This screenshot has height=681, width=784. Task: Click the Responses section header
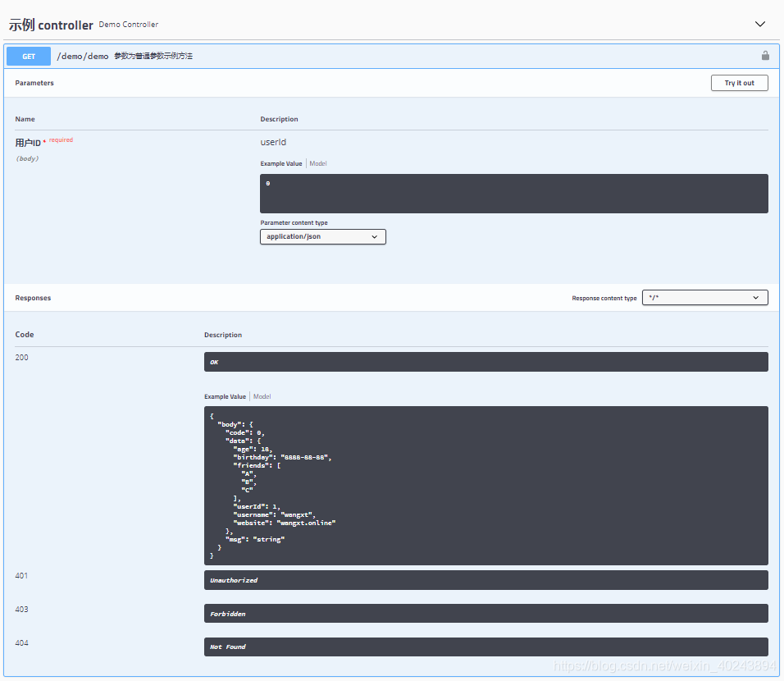pyautogui.click(x=33, y=298)
